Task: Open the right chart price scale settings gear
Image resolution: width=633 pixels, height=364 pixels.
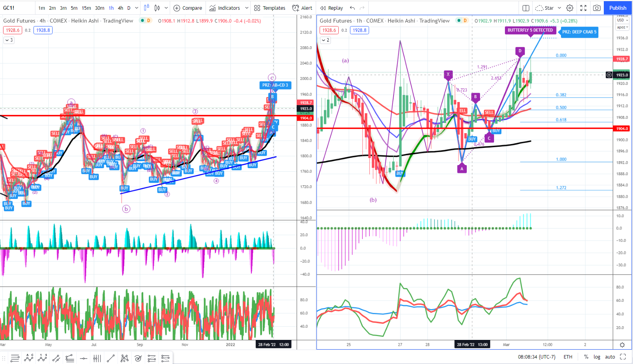Action: pos(622,345)
